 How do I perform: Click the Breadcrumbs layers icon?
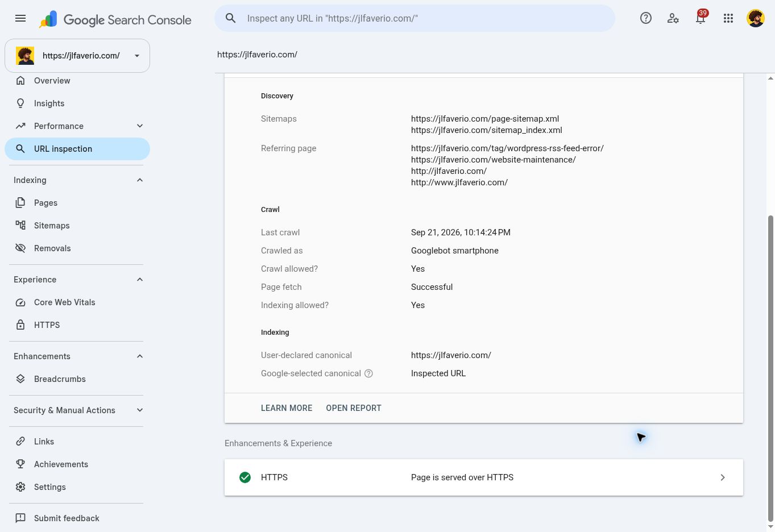tap(20, 379)
